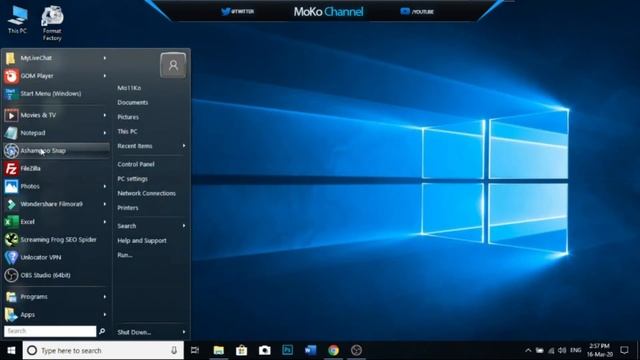The width and height of the screenshot is (640, 360).
Task: Open Mo11Ko user folder
Action: 129,88
